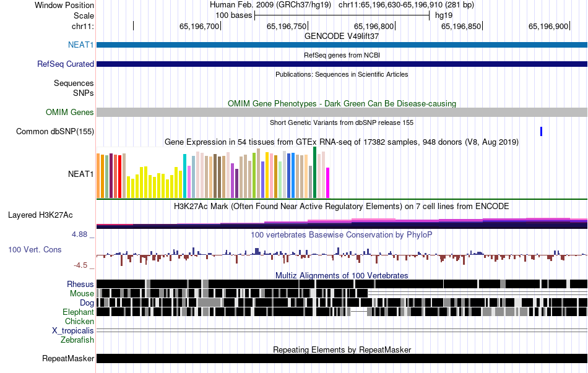Click the Window Position label

[64, 5]
